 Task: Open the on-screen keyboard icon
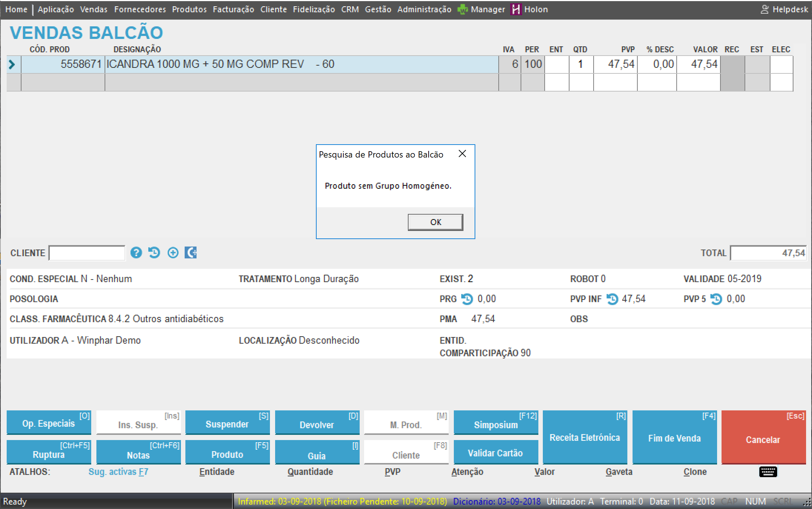click(768, 472)
